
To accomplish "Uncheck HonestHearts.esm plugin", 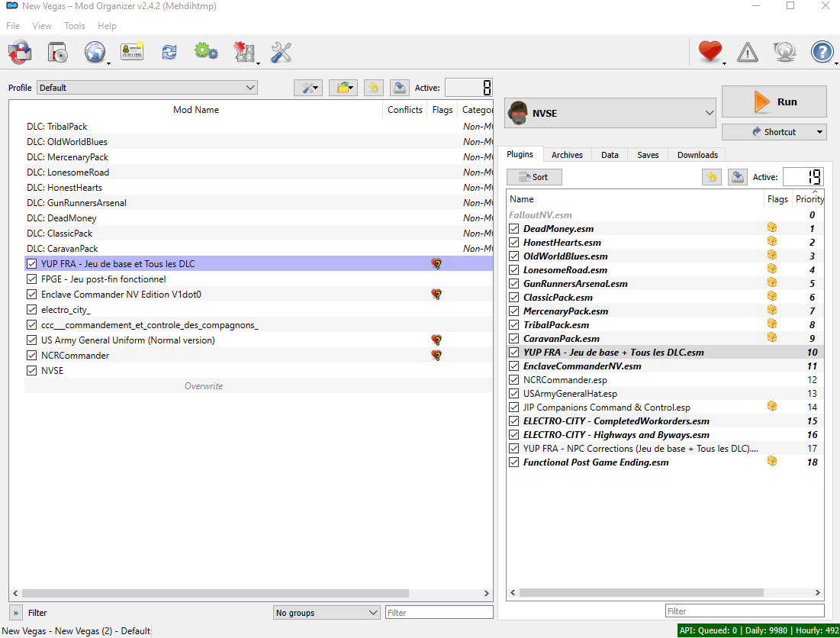I will [x=513, y=243].
